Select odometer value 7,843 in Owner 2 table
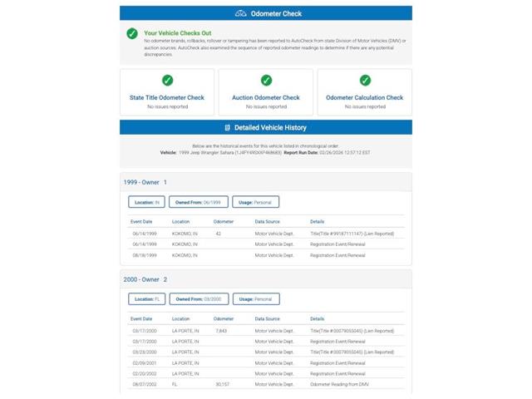Image resolution: width=532 pixels, height=399 pixels. (x=221, y=331)
